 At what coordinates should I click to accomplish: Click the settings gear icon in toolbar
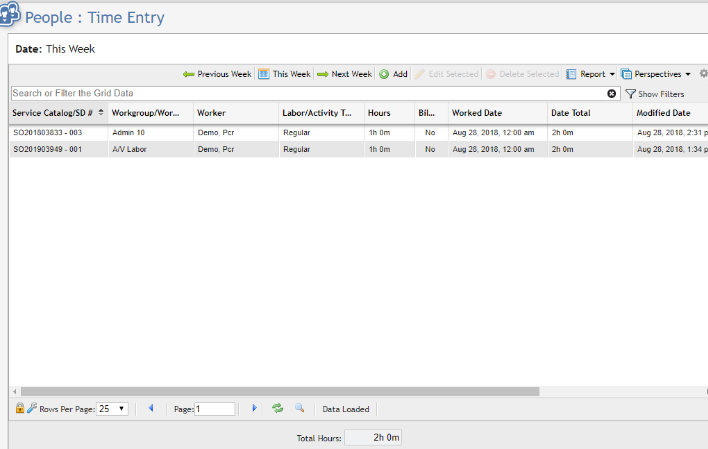(703, 74)
